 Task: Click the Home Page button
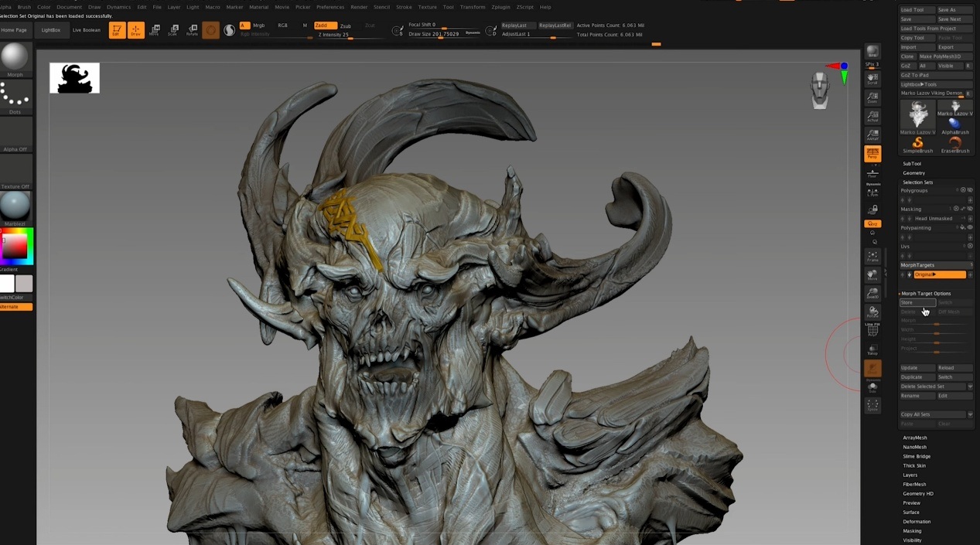[15, 30]
